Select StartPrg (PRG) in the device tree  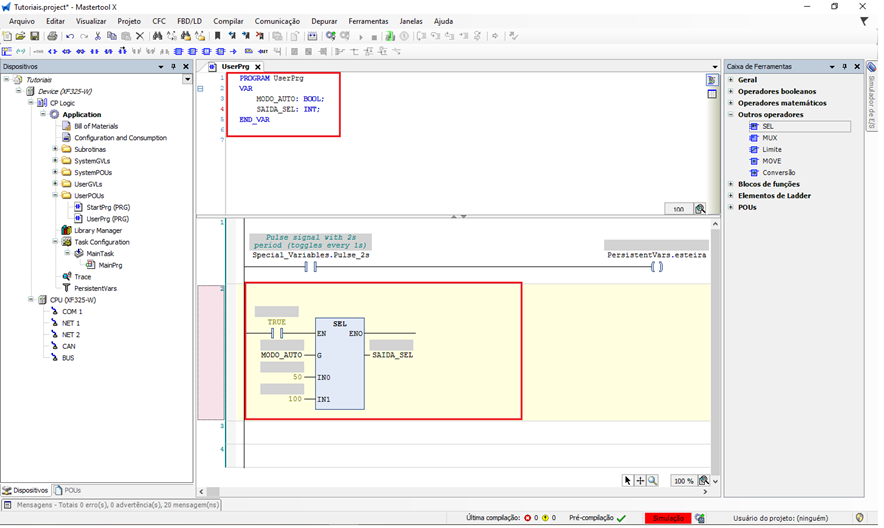click(107, 207)
